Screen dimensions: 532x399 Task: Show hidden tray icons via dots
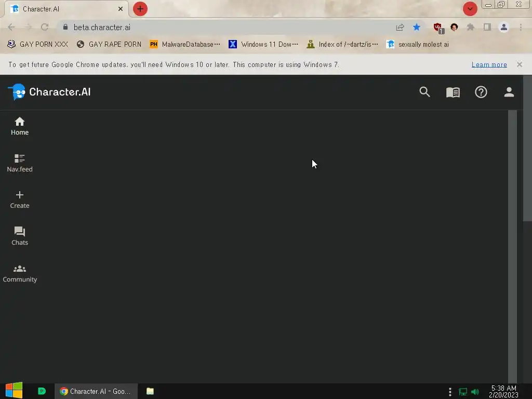pos(450,392)
